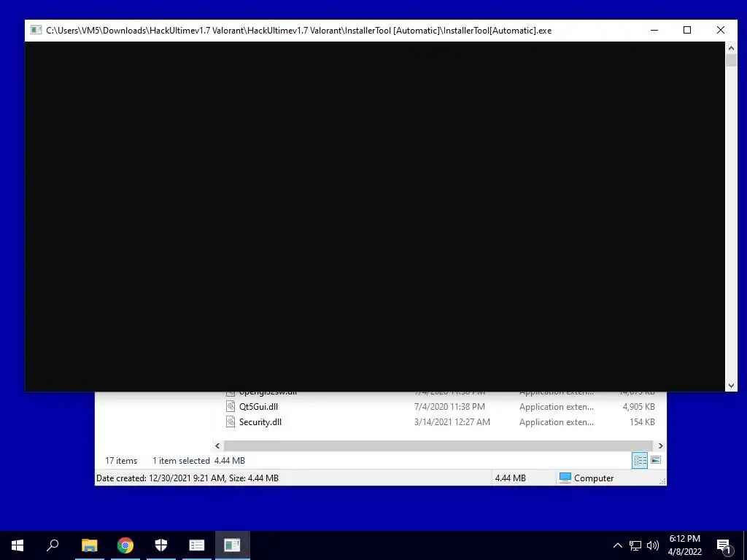Close the InstallerTool console window
This screenshot has height=560, width=747.
(x=720, y=30)
